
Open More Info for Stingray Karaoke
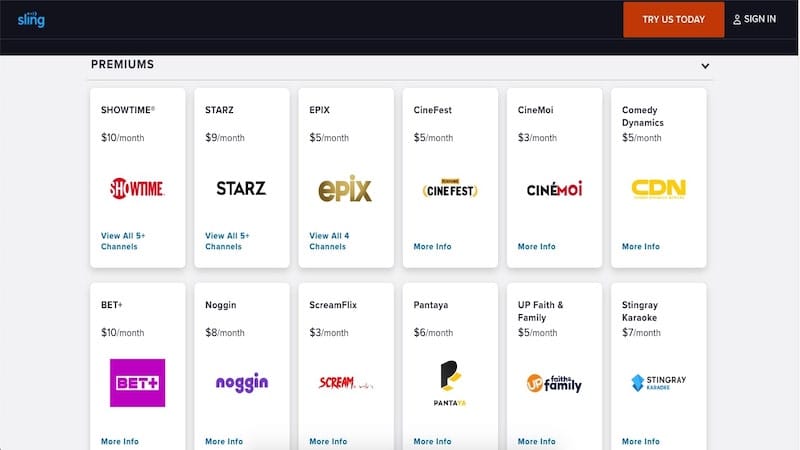(640, 441)
